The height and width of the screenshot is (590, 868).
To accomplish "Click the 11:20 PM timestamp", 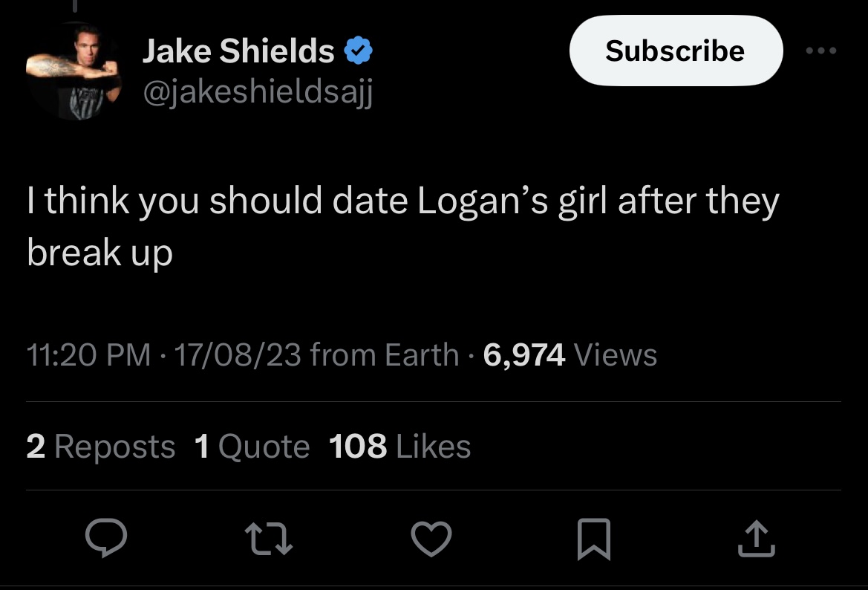I will click(x=88, y=355).
